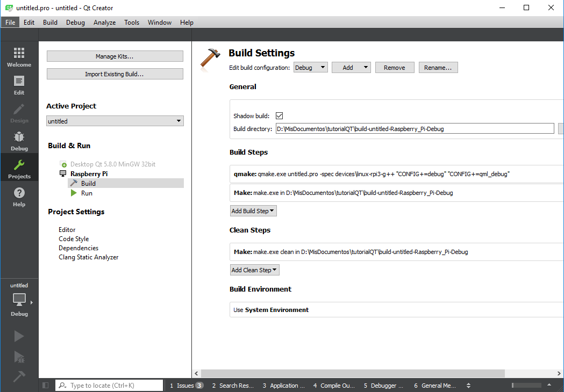
Task: Click the Desktop Qt 5.8.0 MinGW 32bit kit
Action: [x=112, y=164]
